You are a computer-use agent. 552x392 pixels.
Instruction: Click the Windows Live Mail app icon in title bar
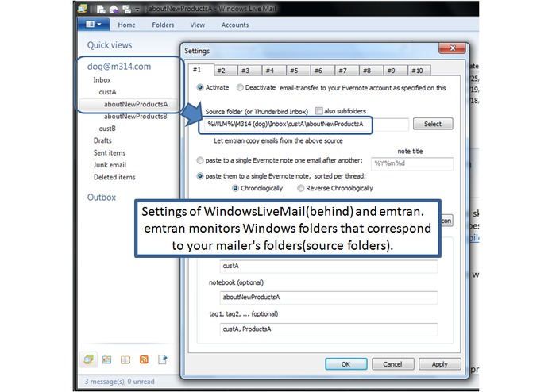(83, 9)
